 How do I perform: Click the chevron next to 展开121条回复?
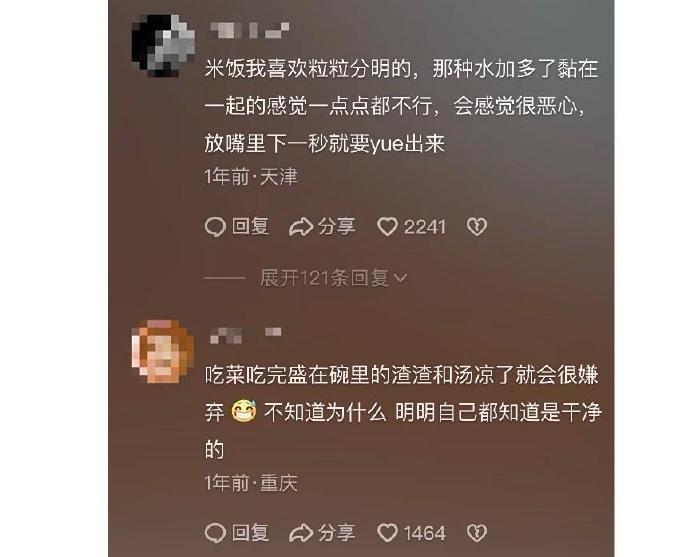pyautogui.click(x=401, y=278)
